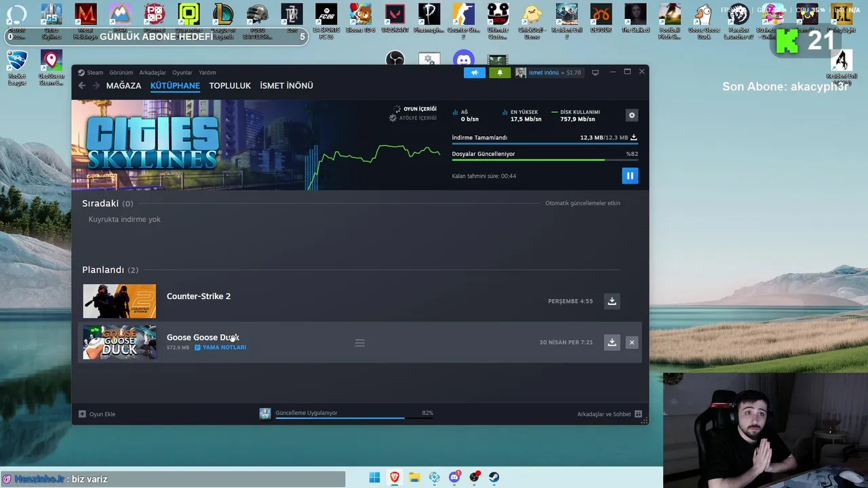Image resolution: width=868 pixels, height=488 pixels.
Task: Open download settings gear icon
Action: (632, 115)
